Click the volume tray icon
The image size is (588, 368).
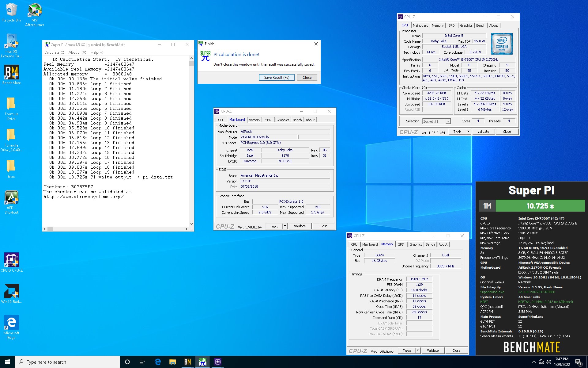point(548,362)
